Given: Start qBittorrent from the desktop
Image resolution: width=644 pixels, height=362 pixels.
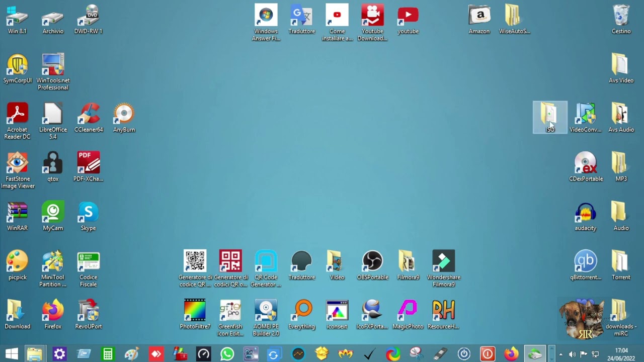Looking at the screenshot, I should coord(586,266).
